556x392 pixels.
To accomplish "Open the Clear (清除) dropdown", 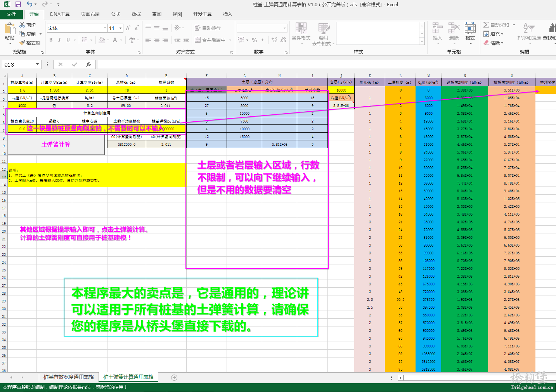I will pyautogui.click(x=494, y=43).
